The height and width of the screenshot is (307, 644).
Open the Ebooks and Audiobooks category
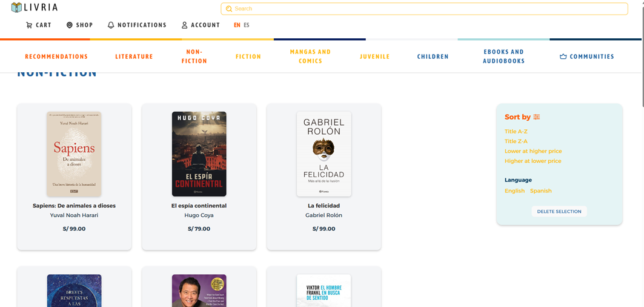click(x=503, y=56)
